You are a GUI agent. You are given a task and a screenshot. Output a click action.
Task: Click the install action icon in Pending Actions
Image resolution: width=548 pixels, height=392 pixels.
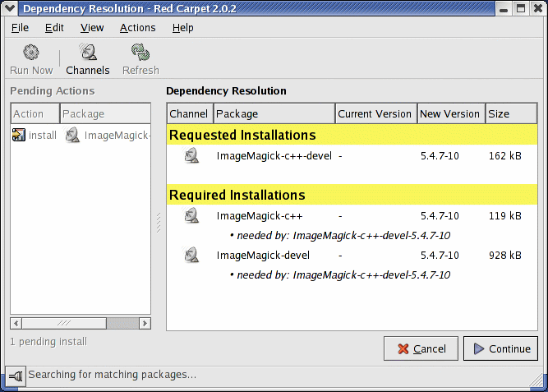click(19, 136)
